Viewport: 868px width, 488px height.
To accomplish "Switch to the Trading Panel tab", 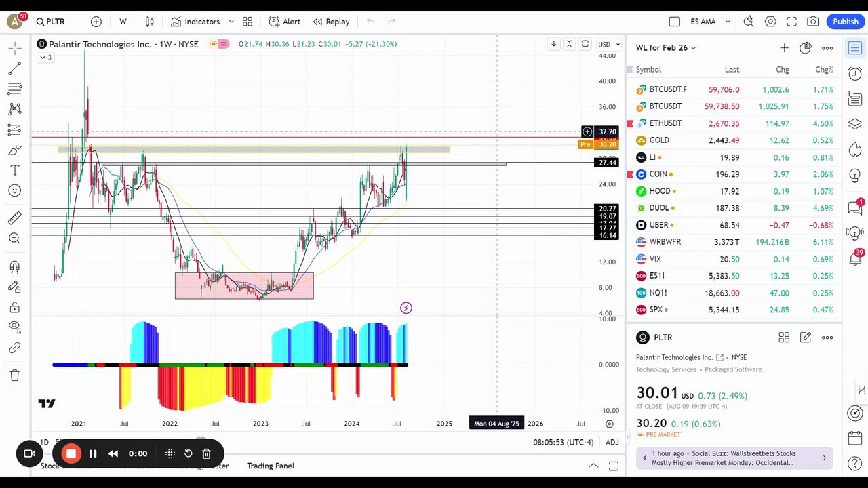I will point(271,466).
